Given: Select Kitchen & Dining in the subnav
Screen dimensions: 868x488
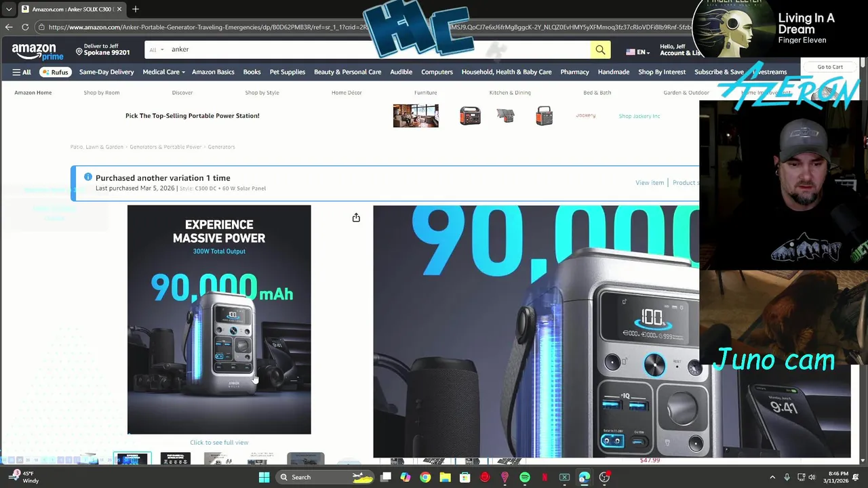Looking at the screenshot, I should click(510, 92).
